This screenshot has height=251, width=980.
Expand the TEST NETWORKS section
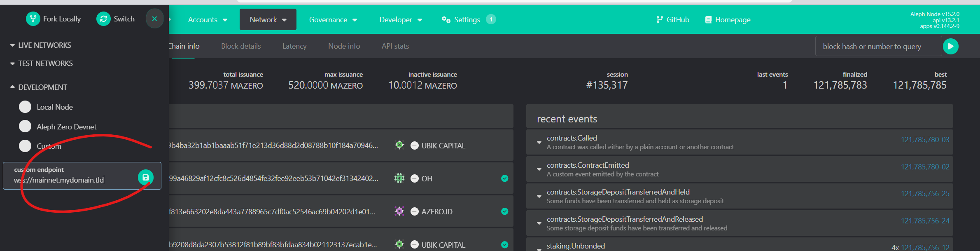(x=42, y=63)
